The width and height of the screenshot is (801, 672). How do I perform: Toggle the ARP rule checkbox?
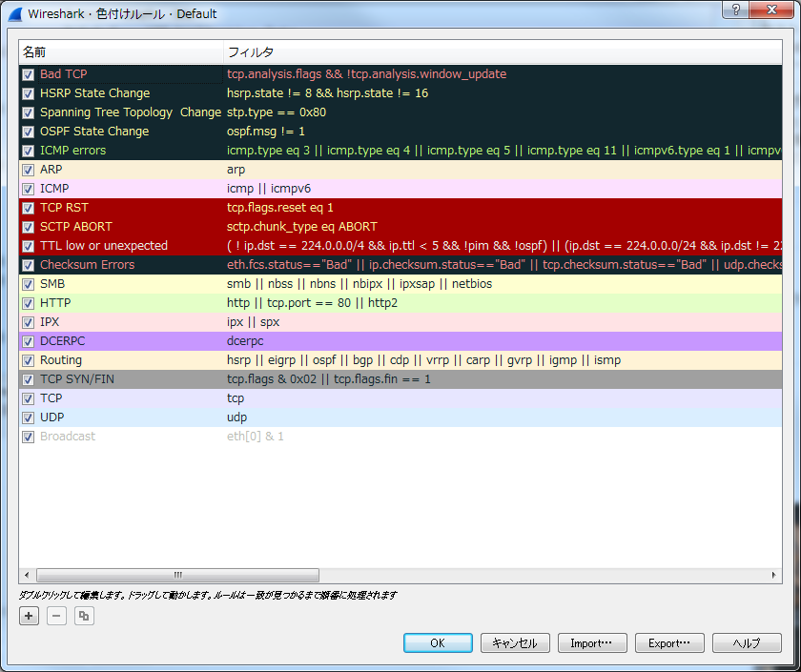(28, 170)
